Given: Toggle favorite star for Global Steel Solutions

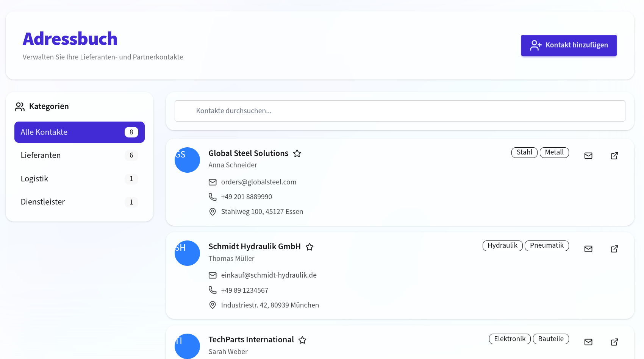Looking at the screenshot, I should coord(297,153).
